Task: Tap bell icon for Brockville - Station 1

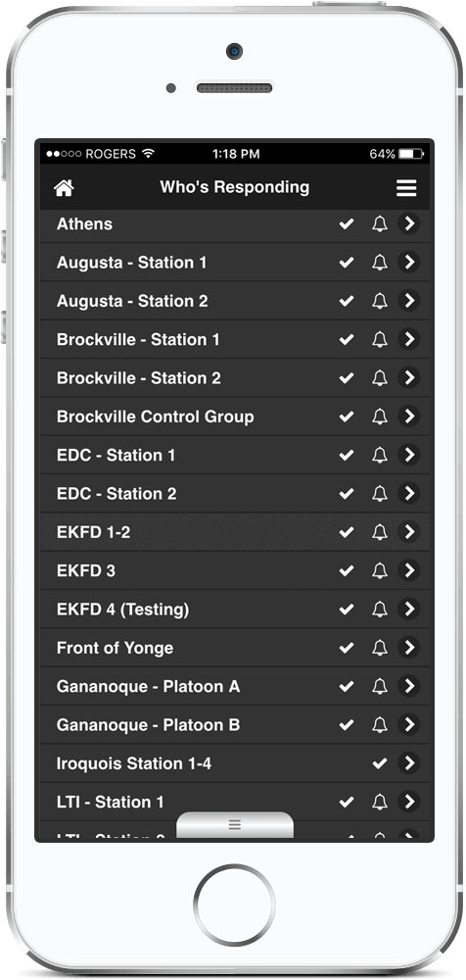Action: click(x=380, y=339)
